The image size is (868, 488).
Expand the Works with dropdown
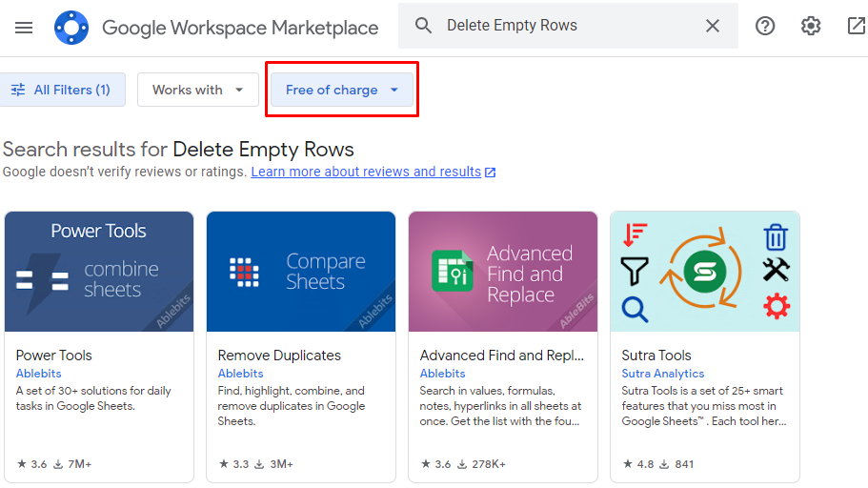pyautogui.click(x=197, y=90)
